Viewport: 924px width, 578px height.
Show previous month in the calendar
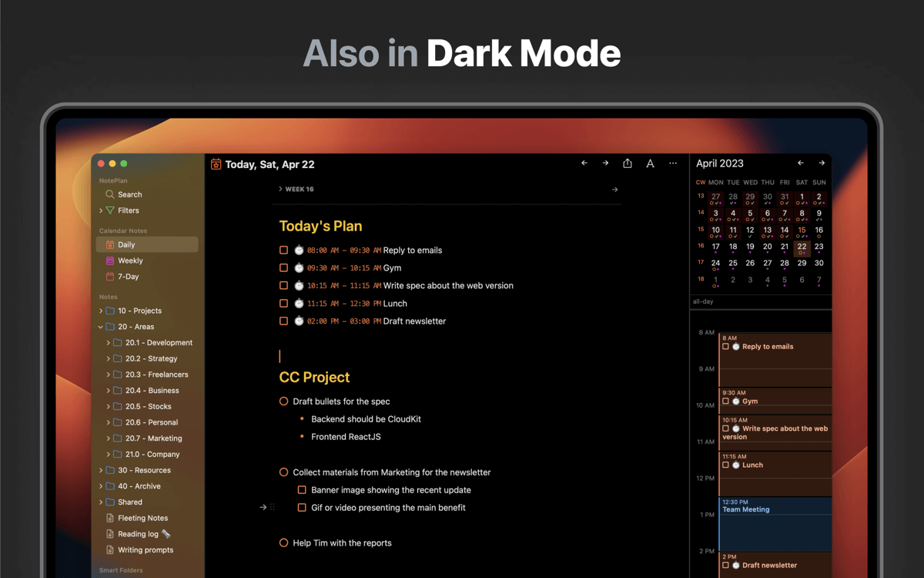pos(801,163)
